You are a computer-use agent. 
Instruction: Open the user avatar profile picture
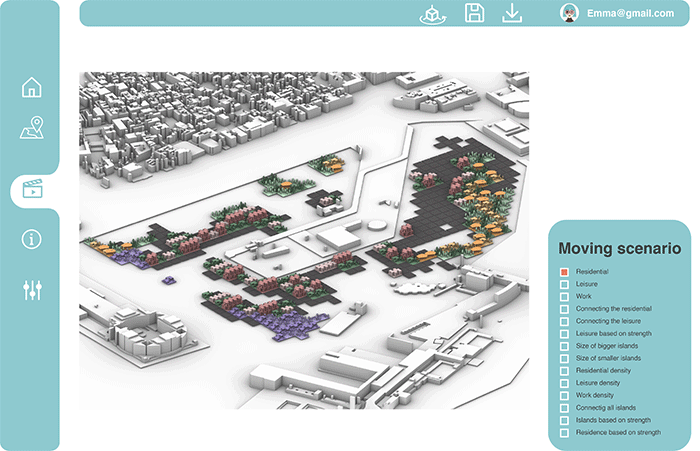[569, 13]
